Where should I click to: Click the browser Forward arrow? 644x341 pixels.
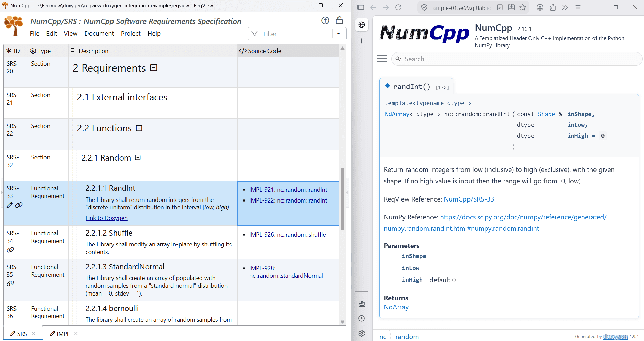[x=386, y=7]
